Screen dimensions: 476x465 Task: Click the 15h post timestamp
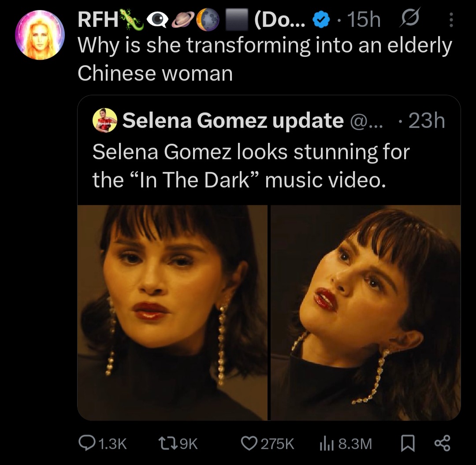(364, 20)
